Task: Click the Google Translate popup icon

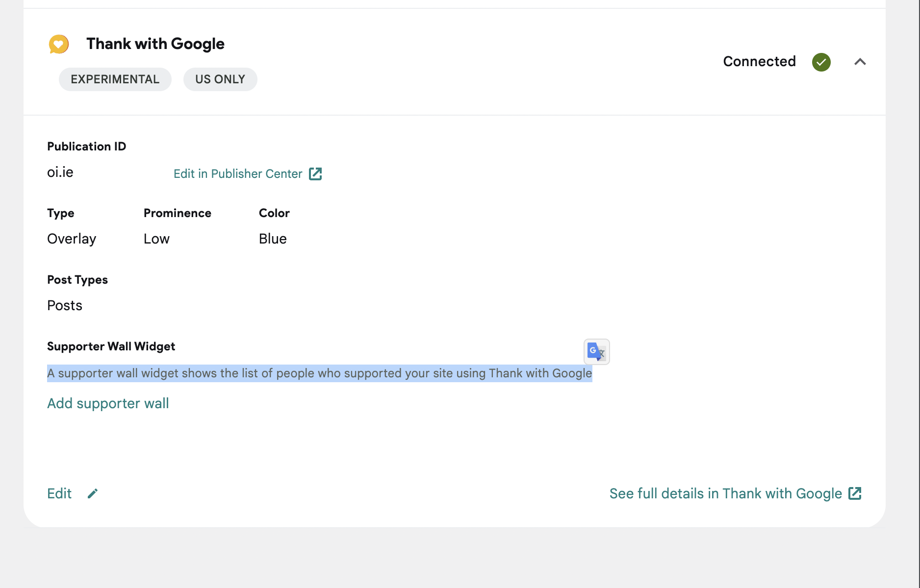Action: pyautogui.click(x=597, y=352)
